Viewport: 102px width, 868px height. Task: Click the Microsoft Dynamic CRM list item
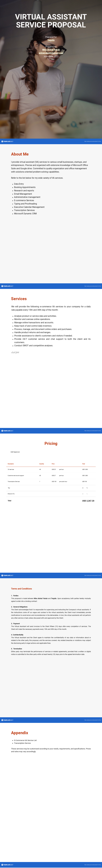click(x=25, y=214)
